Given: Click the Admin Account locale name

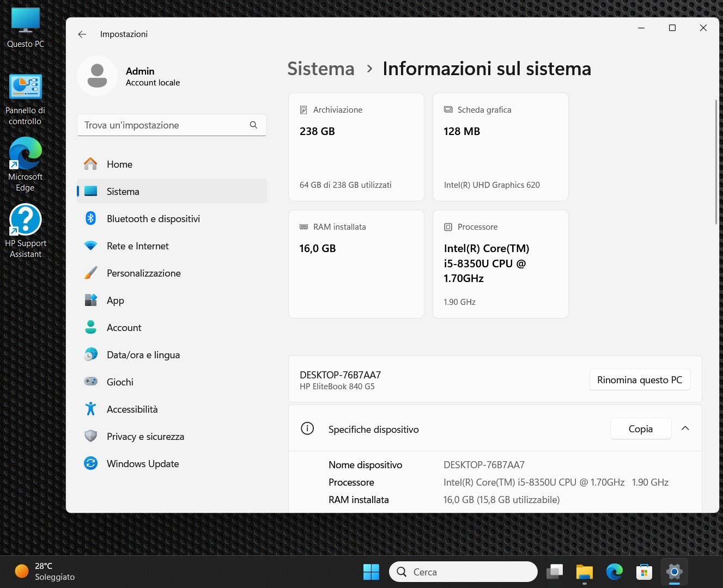Looking at the screenshot, I should 153,77.
